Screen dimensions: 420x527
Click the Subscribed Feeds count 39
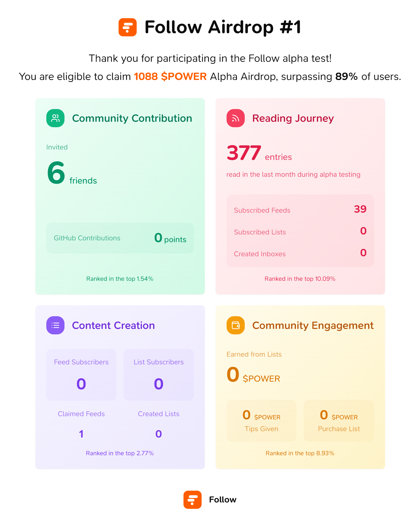[360, 209]
